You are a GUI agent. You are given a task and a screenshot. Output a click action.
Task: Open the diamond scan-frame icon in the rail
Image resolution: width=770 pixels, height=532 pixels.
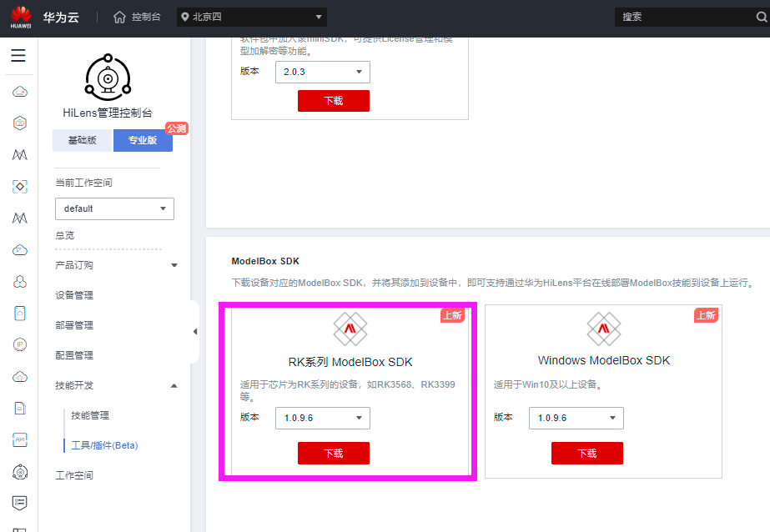click(x=20, y=187)
